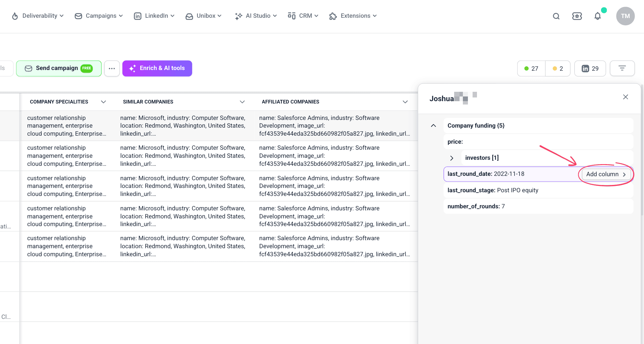Image resolution: width=644 pixels, height=344 pixels.
Task: Click sparkle icon in Enrich button
Action: (132, 68)
